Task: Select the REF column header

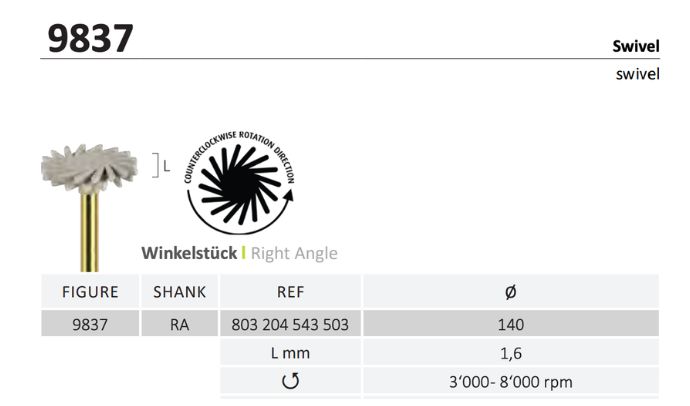Action: (x=290, y=292)
